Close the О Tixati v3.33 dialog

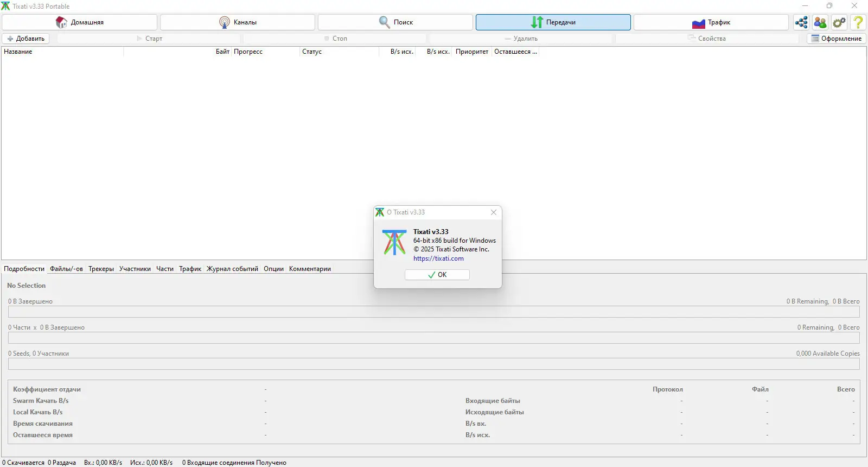click(x=494, y=212)
